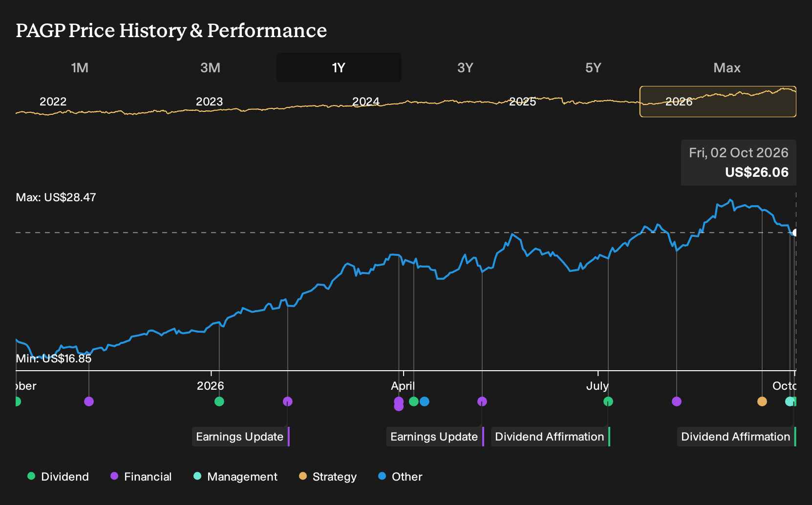Toggle the Other legend filter
This screenshot has height=505, width=812.
tap(400, 477)
